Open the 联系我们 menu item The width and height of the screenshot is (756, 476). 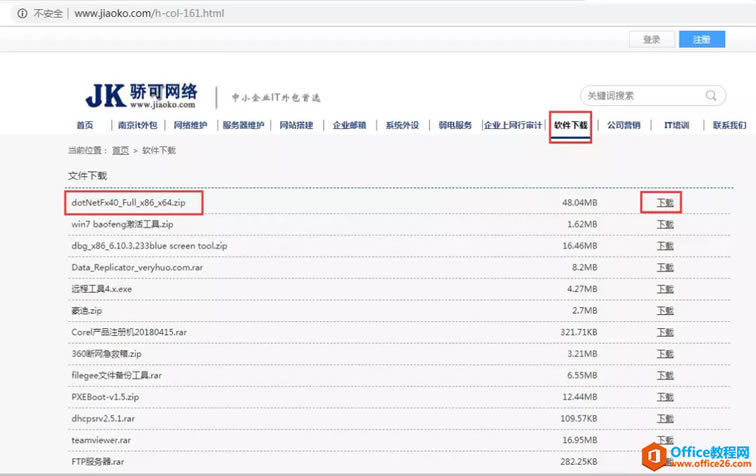[x=729, y=125]
